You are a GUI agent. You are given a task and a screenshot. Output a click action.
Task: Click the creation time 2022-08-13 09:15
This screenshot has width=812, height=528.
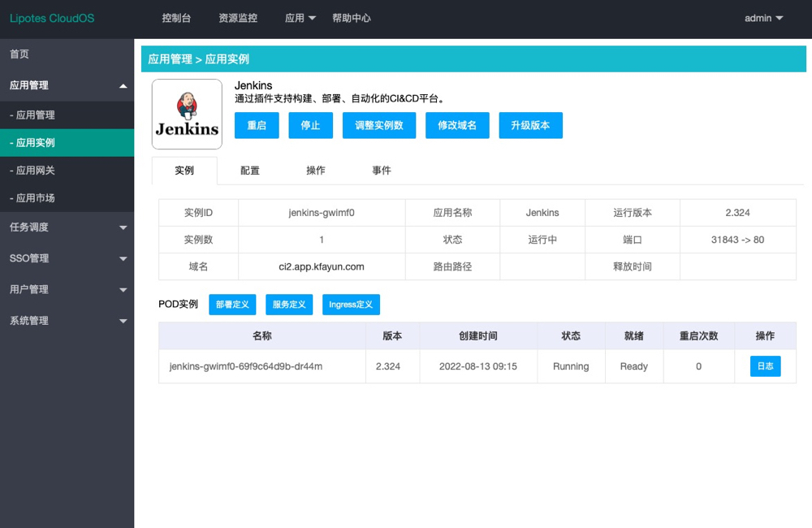pos(478,366)
